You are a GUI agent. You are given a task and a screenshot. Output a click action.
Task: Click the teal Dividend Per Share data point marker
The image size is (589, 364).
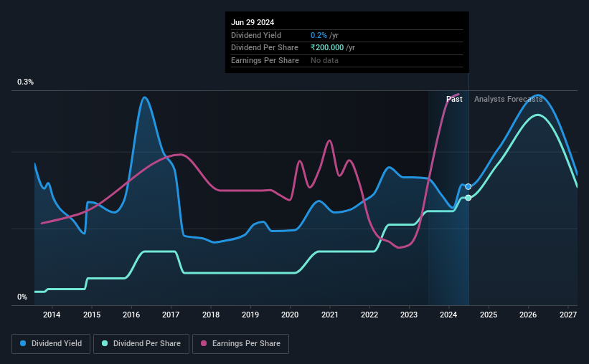(x=468, y=198)
